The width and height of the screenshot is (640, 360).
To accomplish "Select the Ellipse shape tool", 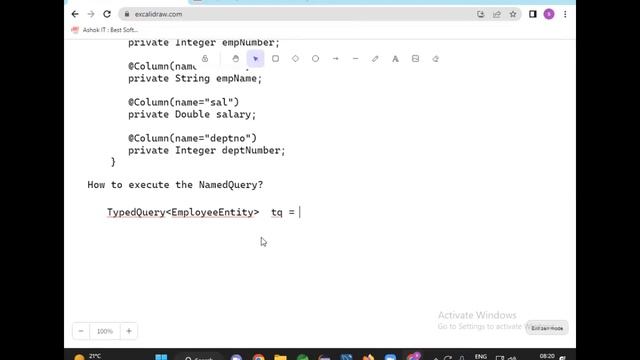I will [316, 59].
